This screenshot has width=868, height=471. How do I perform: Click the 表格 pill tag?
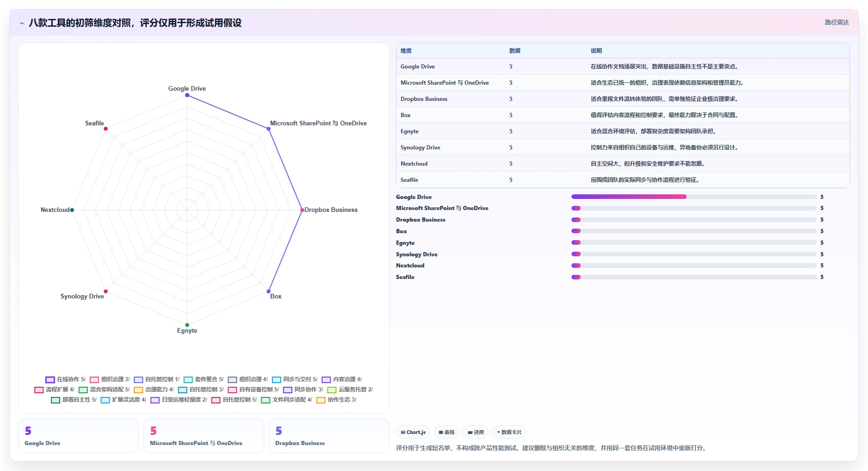[x=446, y=432]
